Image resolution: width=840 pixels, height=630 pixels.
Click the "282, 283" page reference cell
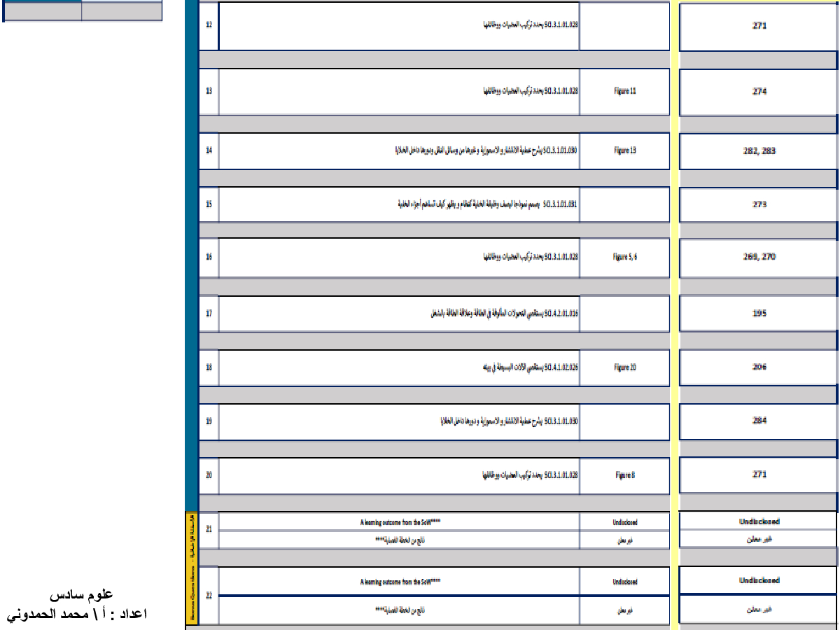pyautogui.click(x=759, y=150)
